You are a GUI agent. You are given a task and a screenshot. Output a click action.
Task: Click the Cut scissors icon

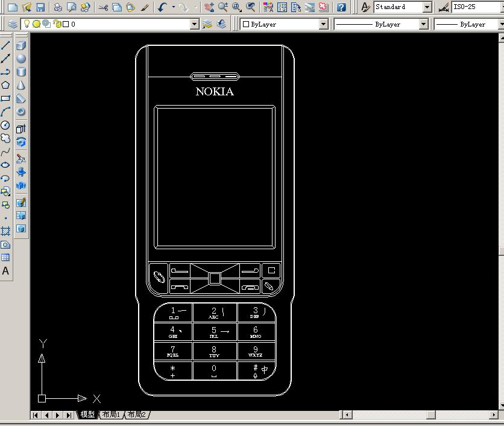(x=103, y=7)
